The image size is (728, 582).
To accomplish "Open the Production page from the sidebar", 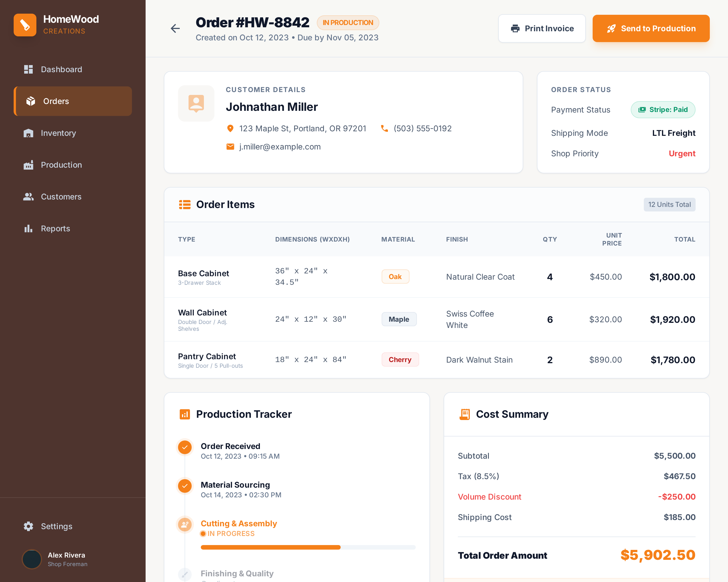I will tap(61, 165).
